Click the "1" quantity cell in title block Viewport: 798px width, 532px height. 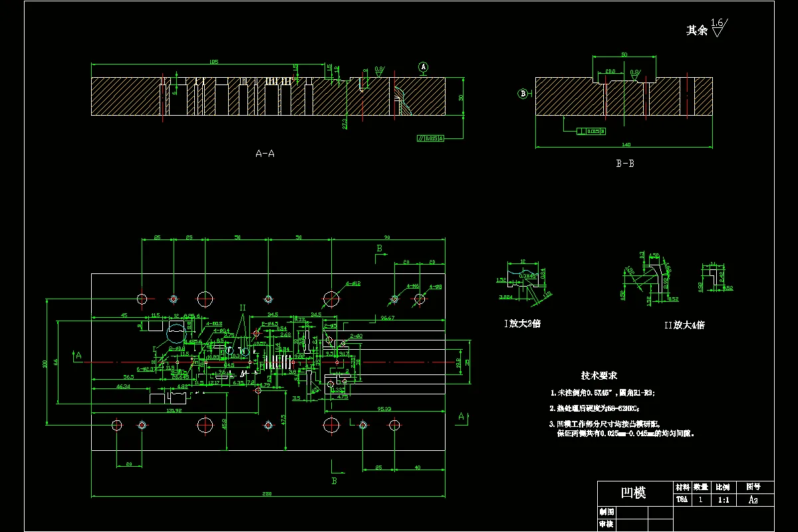point(702,499)
